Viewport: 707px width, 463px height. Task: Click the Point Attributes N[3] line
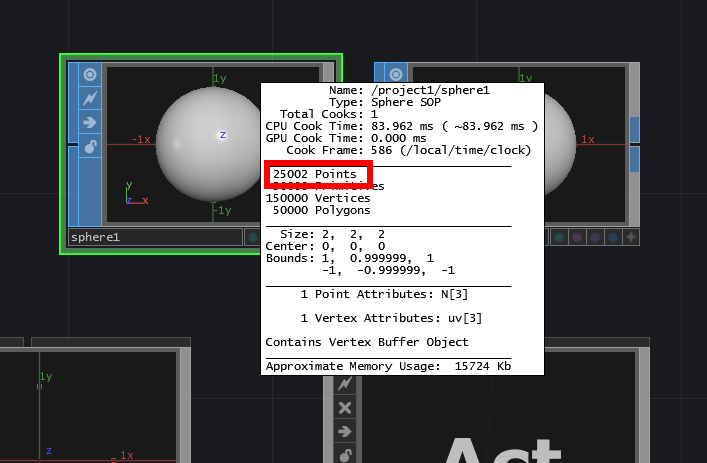pyautogui.click(x=384, y=294)
